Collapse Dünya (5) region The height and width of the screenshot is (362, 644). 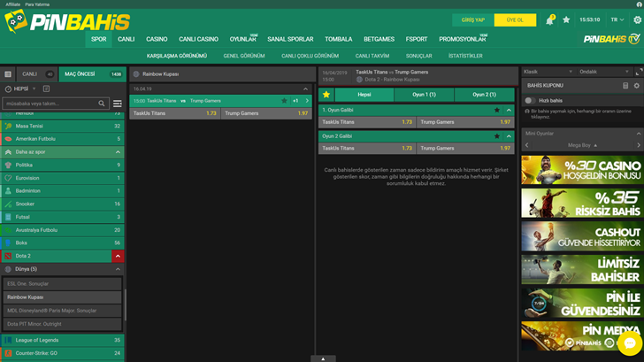[x=118, y=269]
